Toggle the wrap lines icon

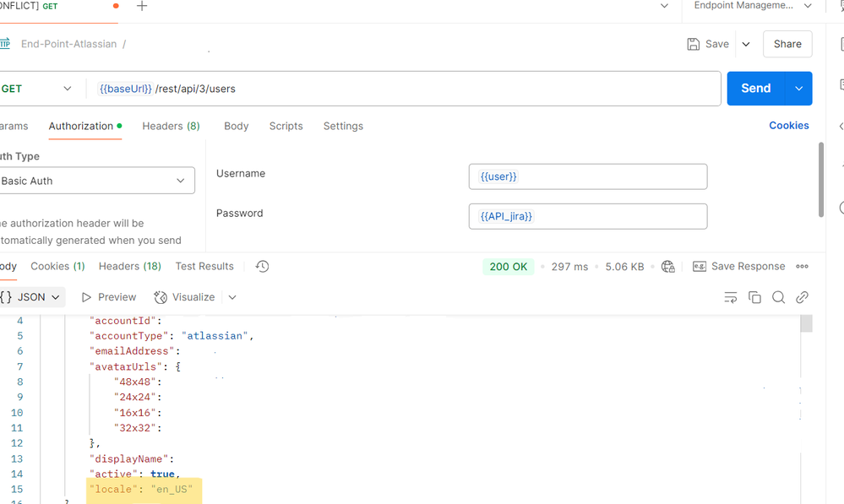[x=731, y=297]
